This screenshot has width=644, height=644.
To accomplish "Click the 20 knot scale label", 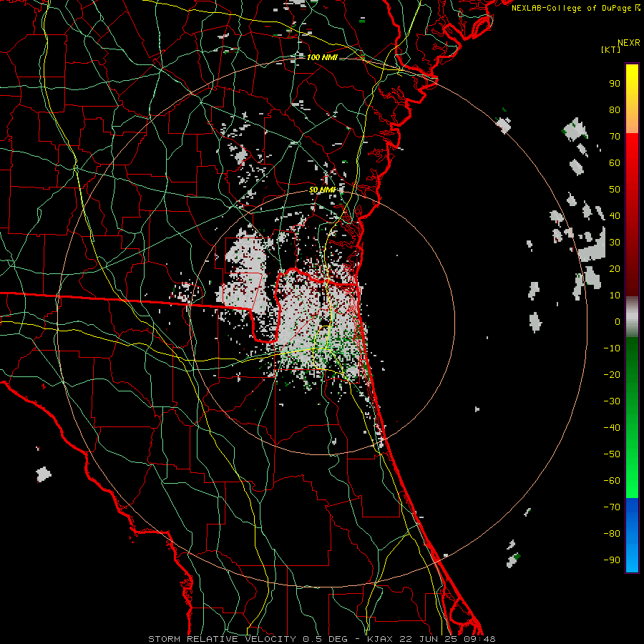I will pos(615,268).
